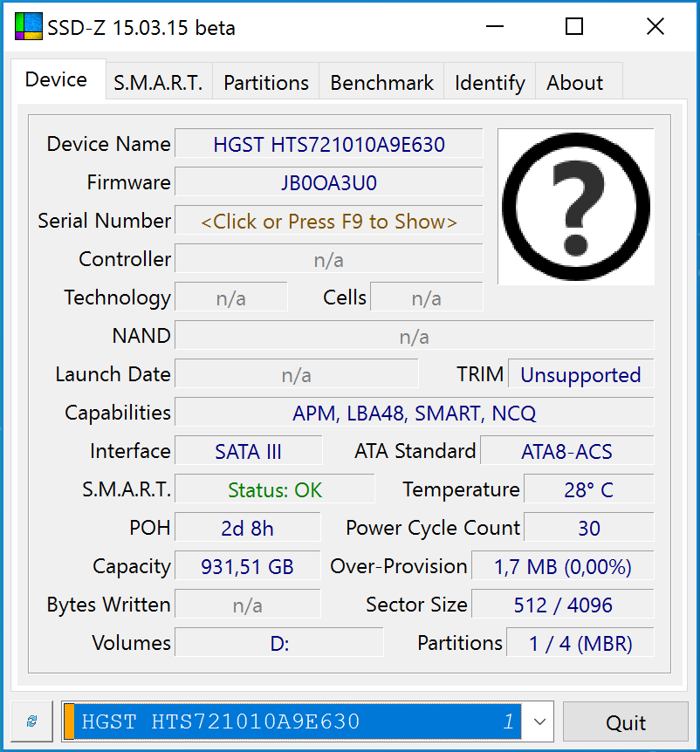Click the SSD-Z app icon in title bar
The height and width of the screenshot is (752, 700).
coord(28,26)
